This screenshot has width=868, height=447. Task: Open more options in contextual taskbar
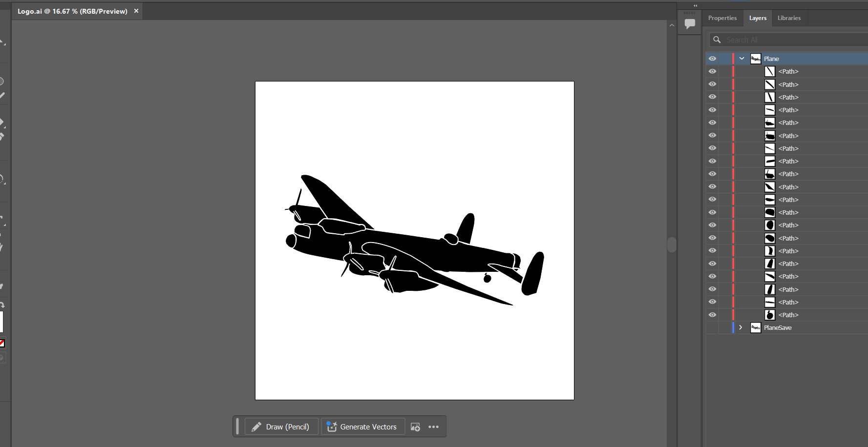[x=433, y=427]
